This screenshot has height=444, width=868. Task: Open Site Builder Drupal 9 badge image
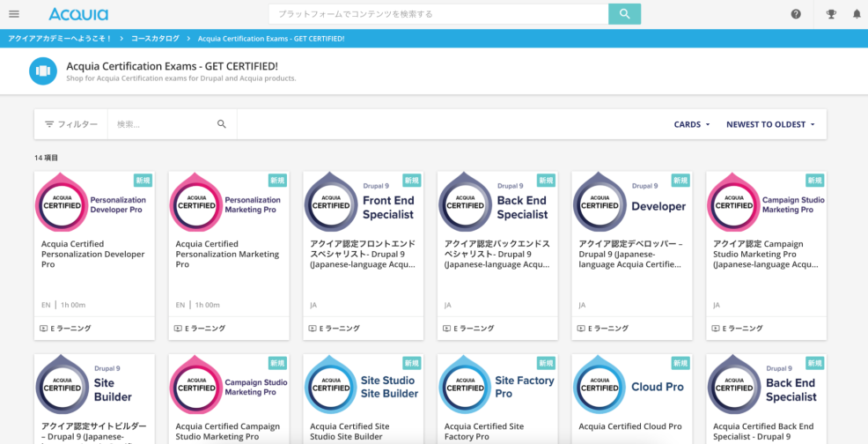pos(94,385)
